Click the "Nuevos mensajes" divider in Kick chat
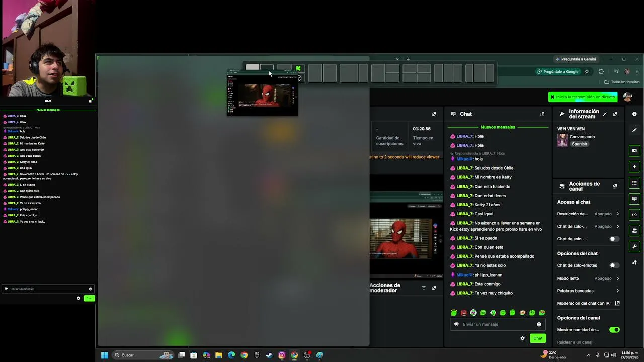The height and width of the screenshot is (362, 644). (x=498, y=127)
